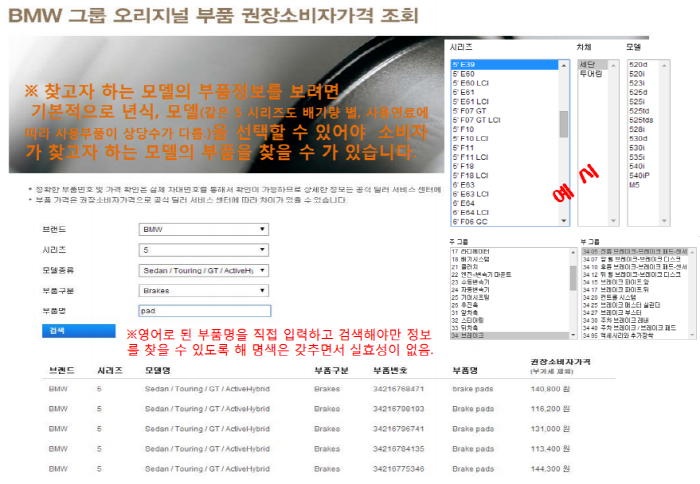Image resolution: width=700 pixels, height=484 pixels.
Task: Select 6' F06 GC in the series list
Action: click(504, 222)
